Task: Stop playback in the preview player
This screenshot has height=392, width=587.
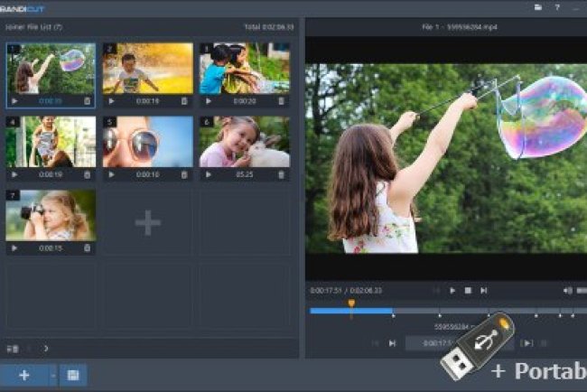Action: point(468,290)
